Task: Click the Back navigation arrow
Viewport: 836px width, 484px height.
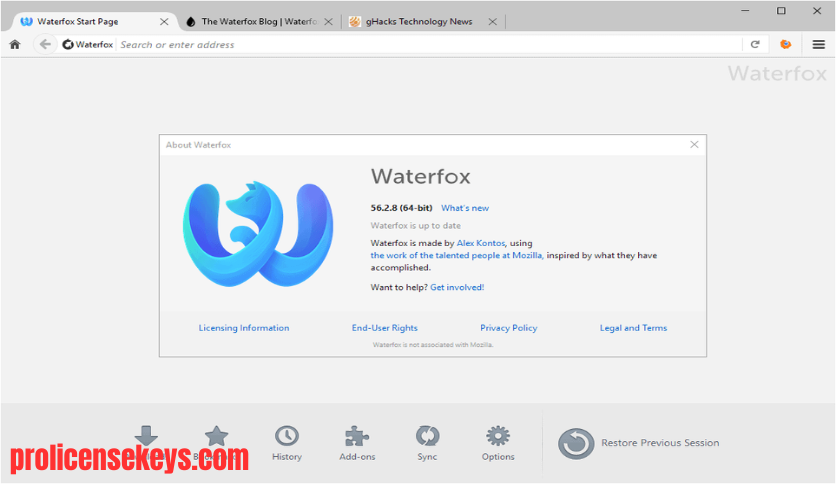Action: [45, 44]
